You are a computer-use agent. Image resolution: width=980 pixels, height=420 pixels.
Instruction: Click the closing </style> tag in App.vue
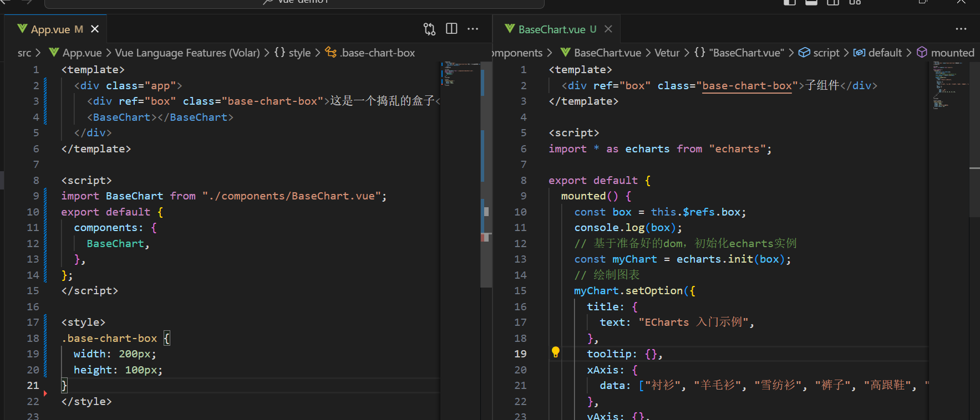click(x=87, y=402)
